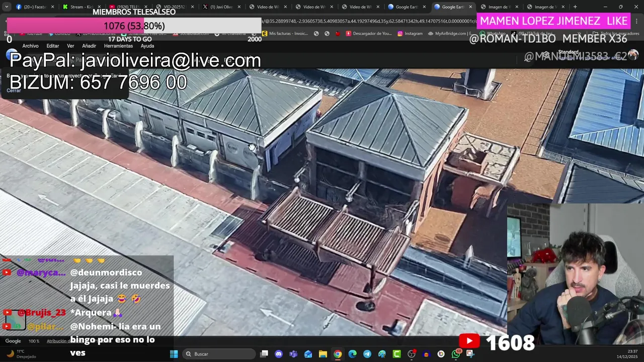The width and height of the screenshot is (644, 362).
Task: Open Telegram from the taskbar
Action: [x=367, y=354]
